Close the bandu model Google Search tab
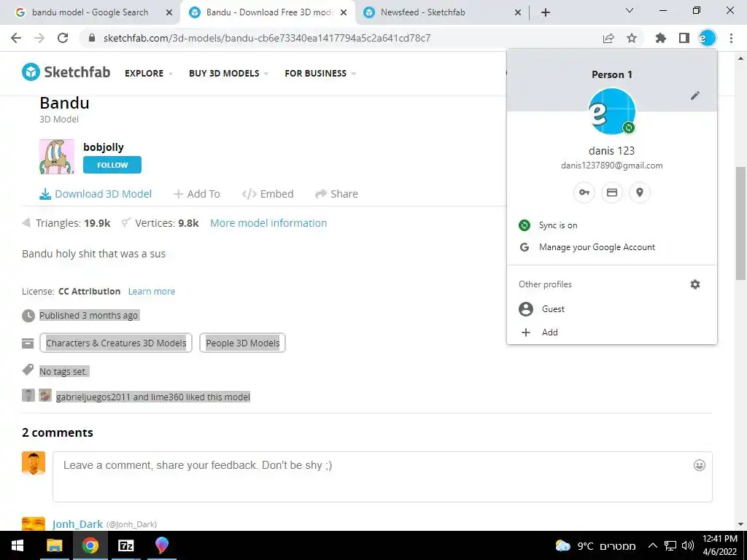The width and height of the screenshot is (747, 560). tap(169, 13)
